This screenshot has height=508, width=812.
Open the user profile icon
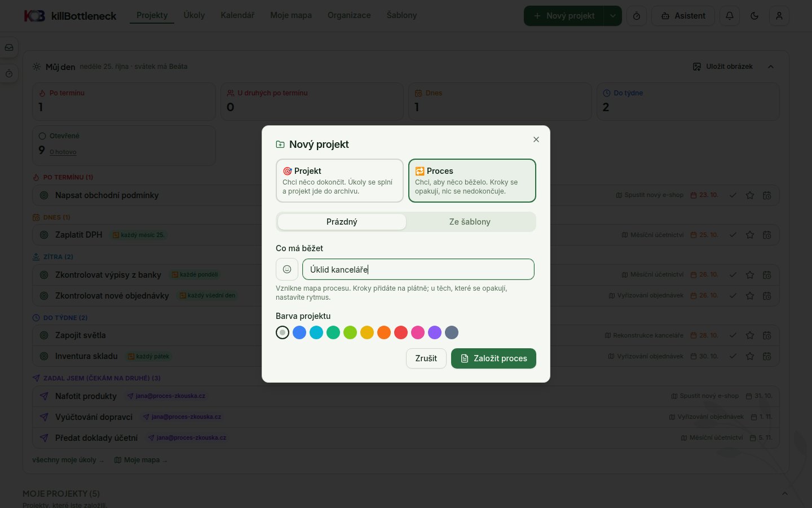click(779, 16)
